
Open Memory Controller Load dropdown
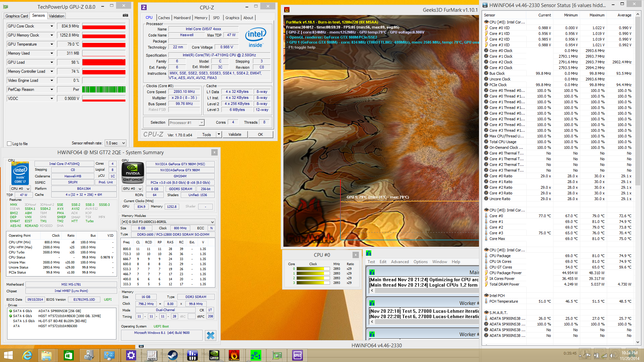(x=52, y=71)
